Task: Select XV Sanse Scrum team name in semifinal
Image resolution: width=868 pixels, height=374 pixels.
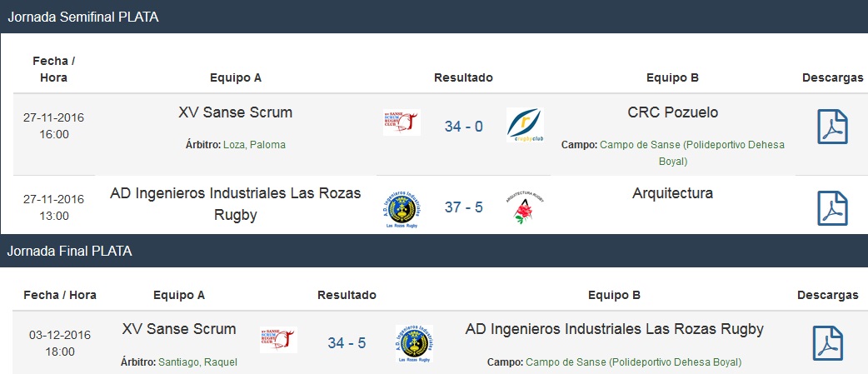Action: tap(235, 112)
